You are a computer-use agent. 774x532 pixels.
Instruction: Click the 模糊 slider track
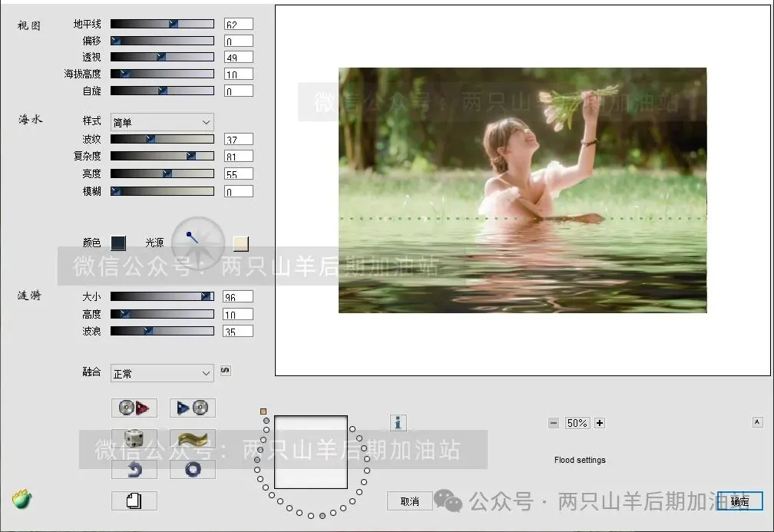[162, 191]
